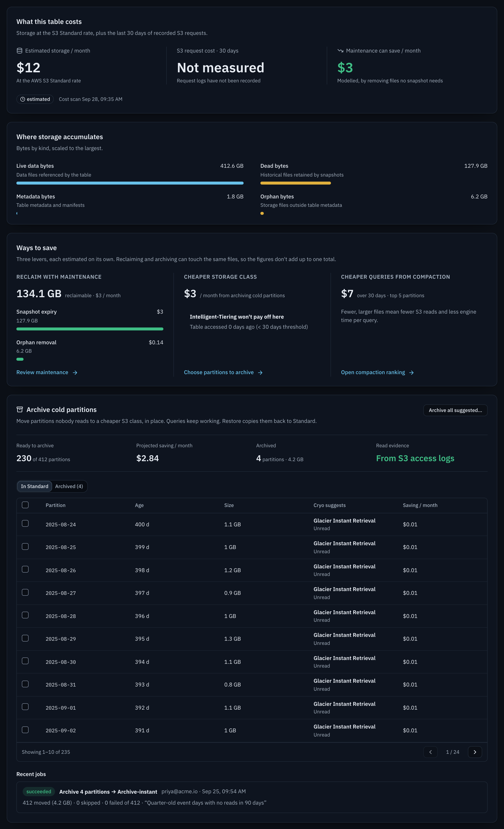Click the archive box icon beside Archive cold partitions
The width and height of the screenshot is (504, 829).
tap(20, 409)
